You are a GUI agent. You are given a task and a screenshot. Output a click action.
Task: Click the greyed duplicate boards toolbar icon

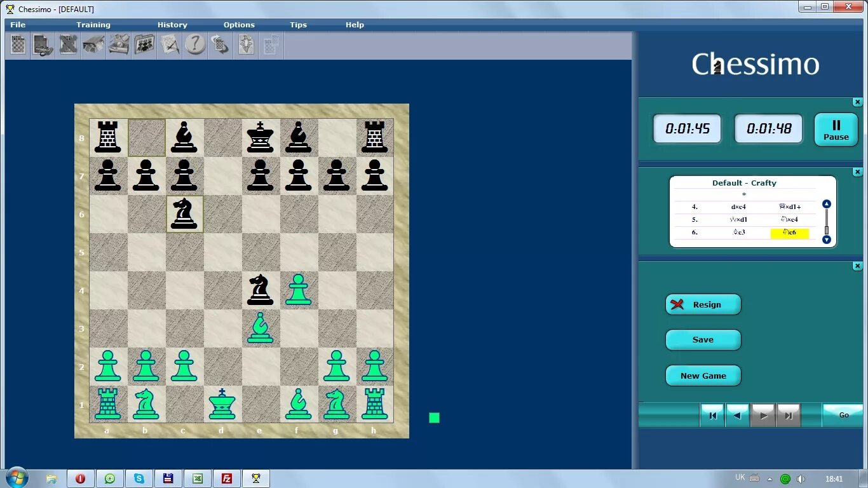point(271,45)
